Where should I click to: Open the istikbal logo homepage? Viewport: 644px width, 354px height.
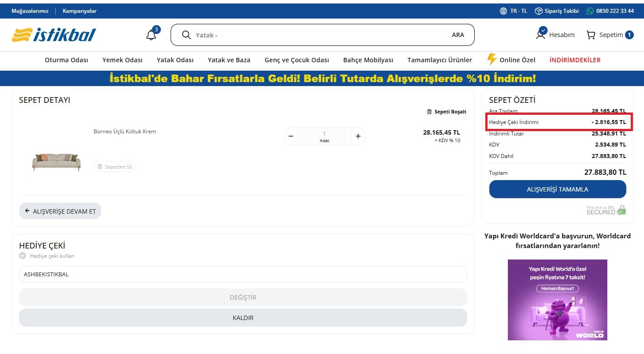[x=53, y=35]
